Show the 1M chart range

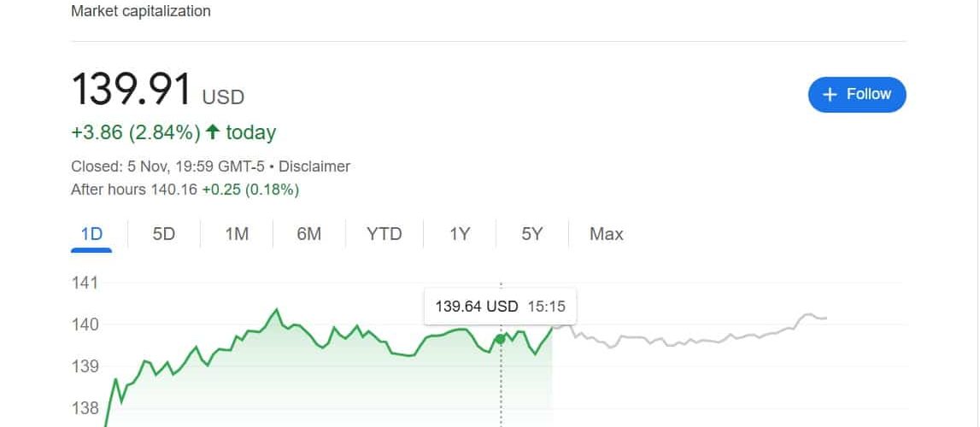(x=237, y=234)
